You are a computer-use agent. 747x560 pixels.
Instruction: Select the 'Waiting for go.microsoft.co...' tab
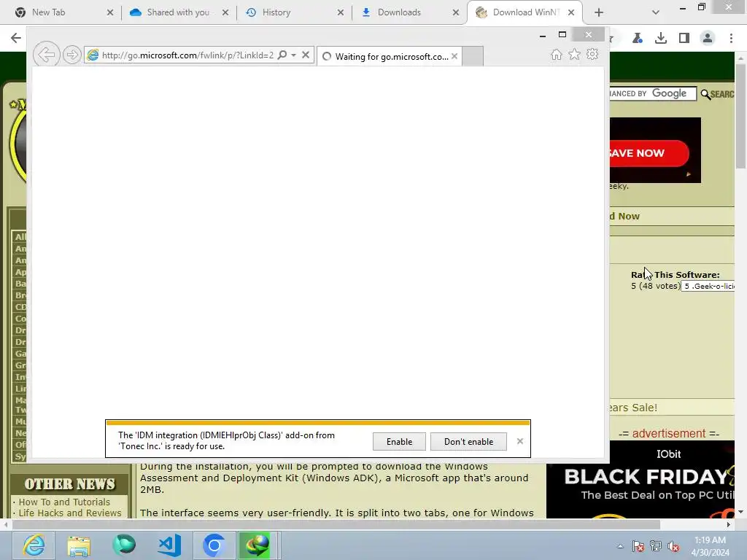389,56
